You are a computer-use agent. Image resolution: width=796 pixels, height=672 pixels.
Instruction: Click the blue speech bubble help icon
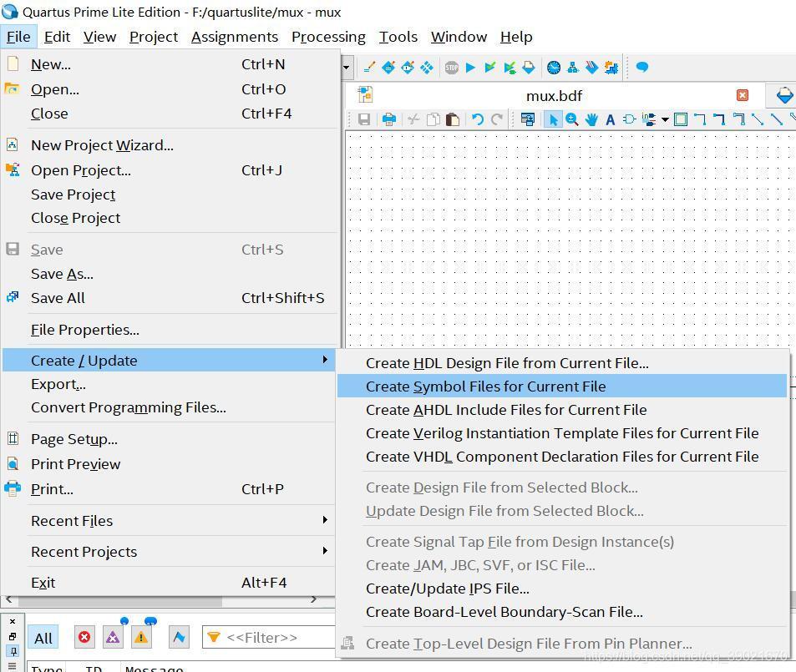(642, 67)
